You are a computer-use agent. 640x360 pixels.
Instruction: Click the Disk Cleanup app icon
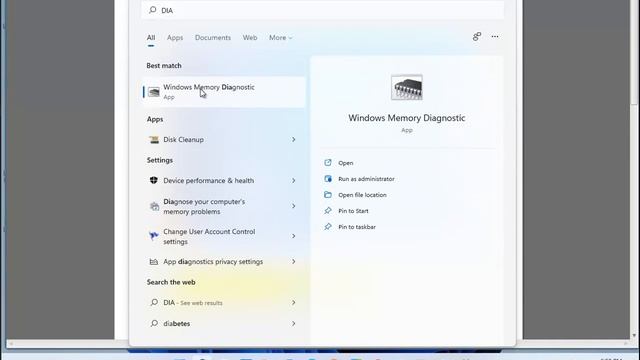(x=154, y=140)
